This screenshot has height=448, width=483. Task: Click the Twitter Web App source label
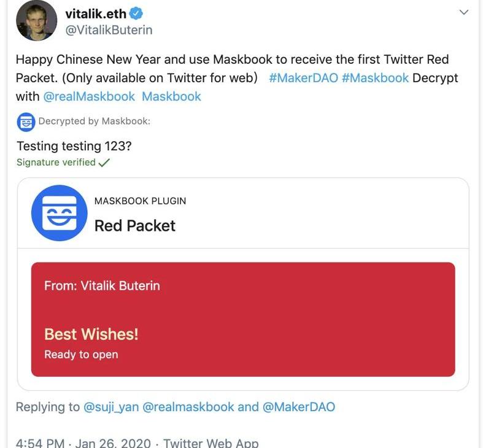click(211, 443)
